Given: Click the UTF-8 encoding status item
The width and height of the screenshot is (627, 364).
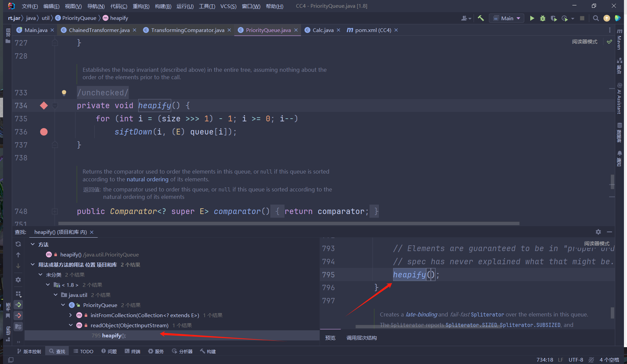Looking at the screenshot, I should (x=576, y=360).
